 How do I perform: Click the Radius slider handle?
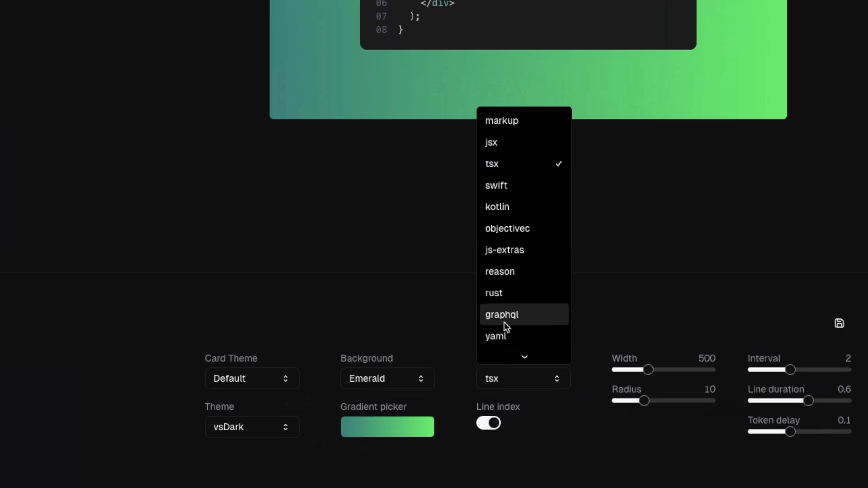[644, 400]
